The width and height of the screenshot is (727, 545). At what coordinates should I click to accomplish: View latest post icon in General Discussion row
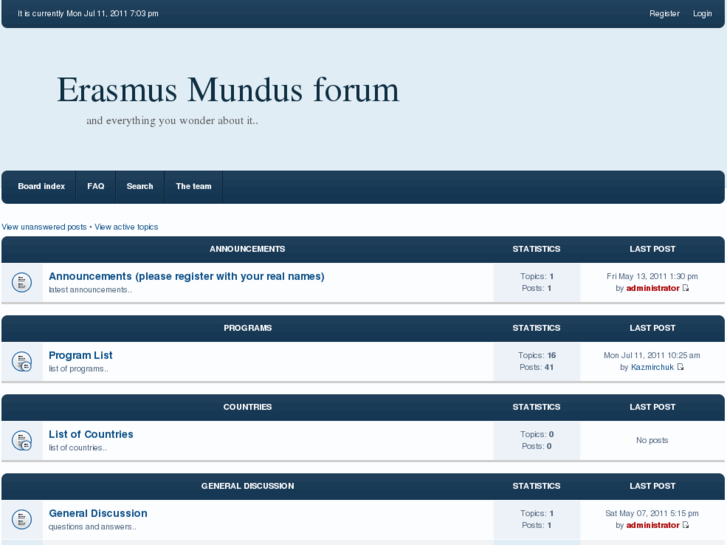686,525
